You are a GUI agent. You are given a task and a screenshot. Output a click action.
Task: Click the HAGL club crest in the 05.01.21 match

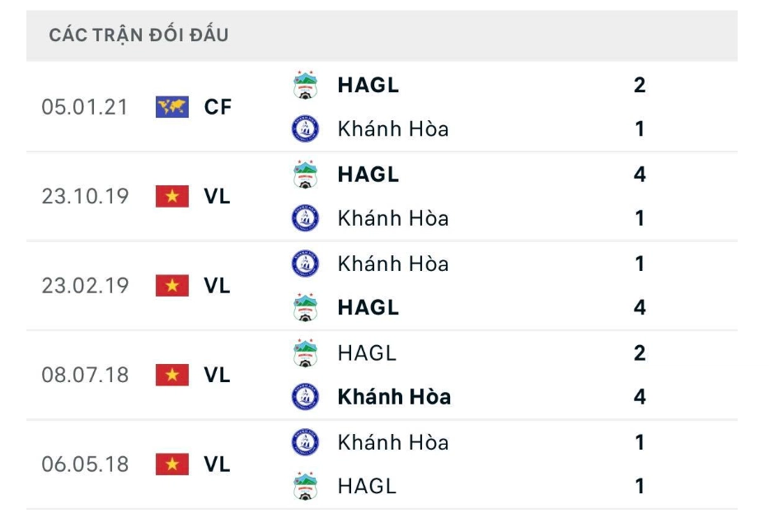306,83
